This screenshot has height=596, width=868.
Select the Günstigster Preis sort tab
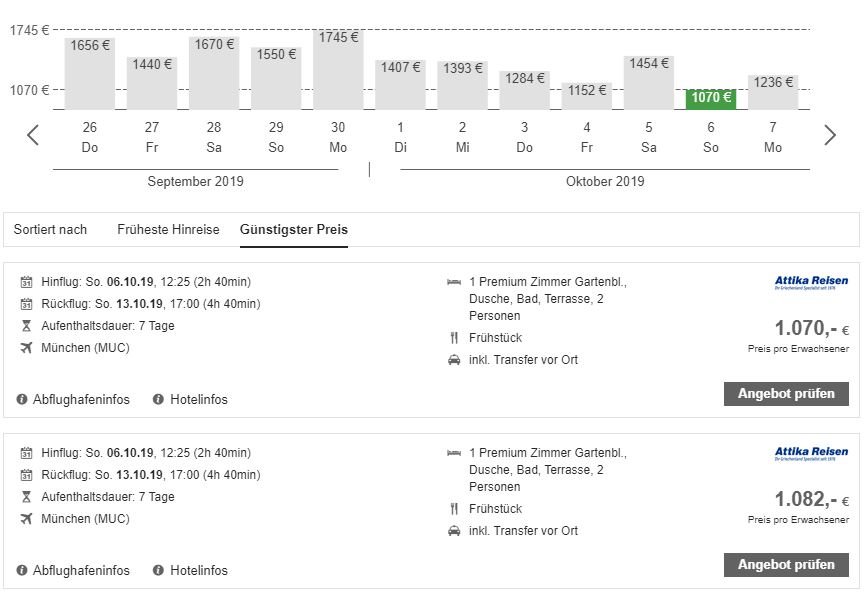tap(294, 229)
